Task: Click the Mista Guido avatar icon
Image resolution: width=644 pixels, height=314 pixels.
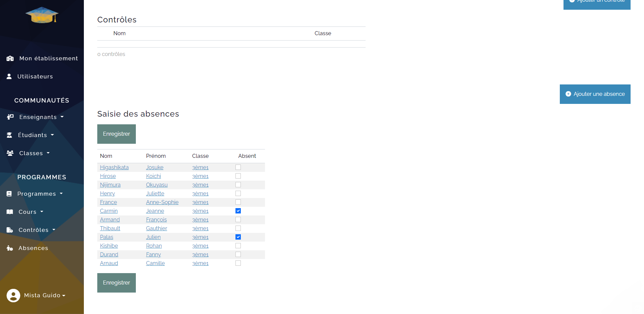Action: pyautogui.click(x=13, y=295)
